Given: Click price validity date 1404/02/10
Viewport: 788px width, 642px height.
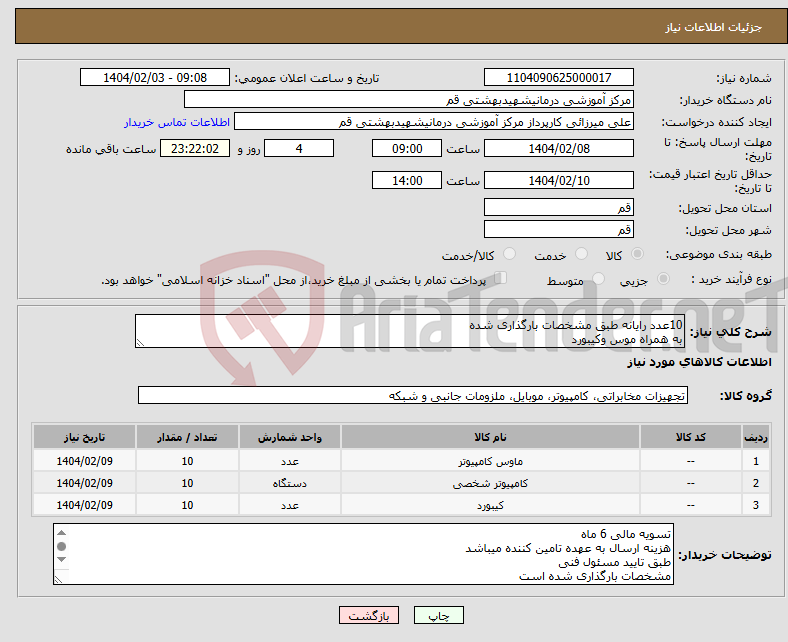Looking at the screenshot, I should tap(558, 180).
